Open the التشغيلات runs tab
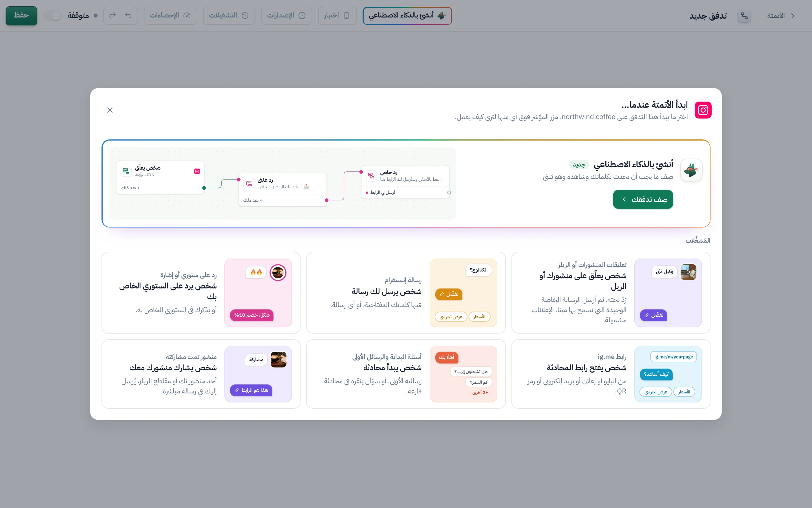 pyautogui.click(x=229, y=16)
